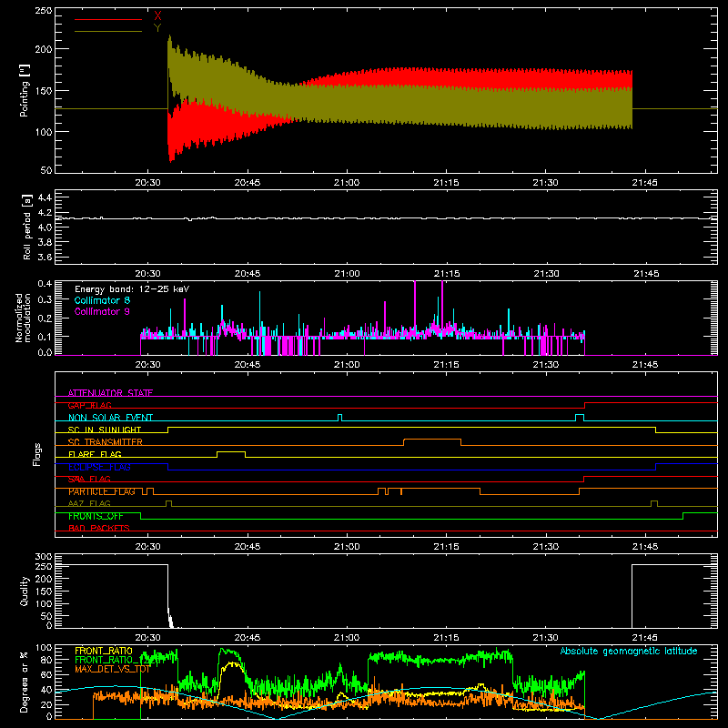Viewport: 728px width, 728px height.
Task: Click the olive Y legend label
Action: click(x=157, y=28)
